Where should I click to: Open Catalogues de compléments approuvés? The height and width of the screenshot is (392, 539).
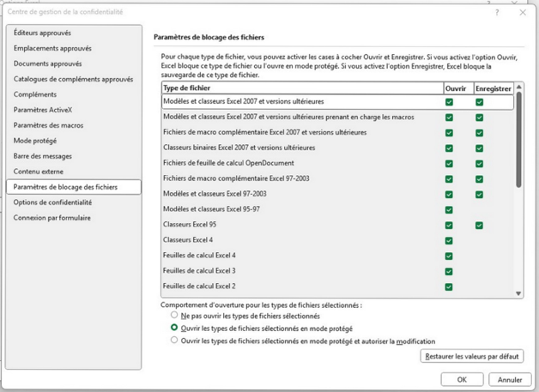[74, 80]
